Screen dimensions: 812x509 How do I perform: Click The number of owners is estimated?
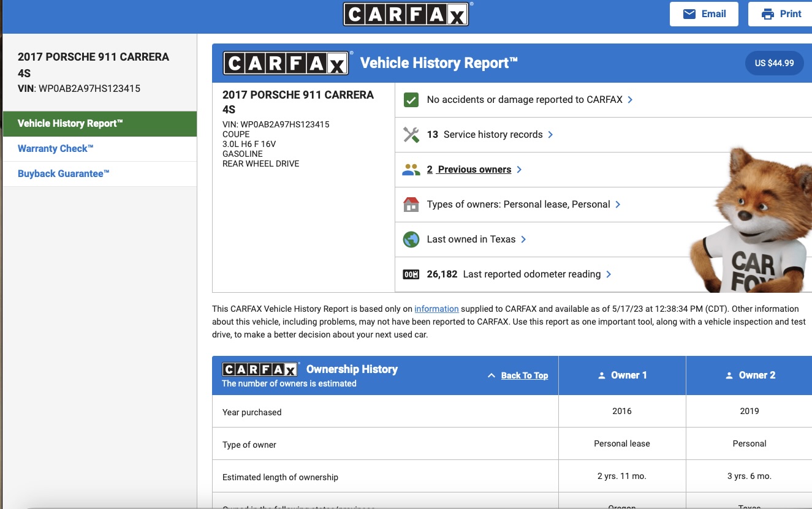(289, 383)
